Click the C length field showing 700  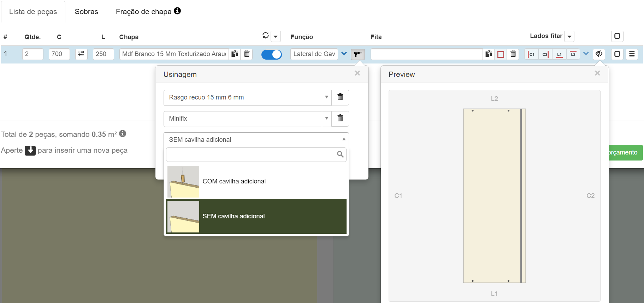click(x=59, y=54)
